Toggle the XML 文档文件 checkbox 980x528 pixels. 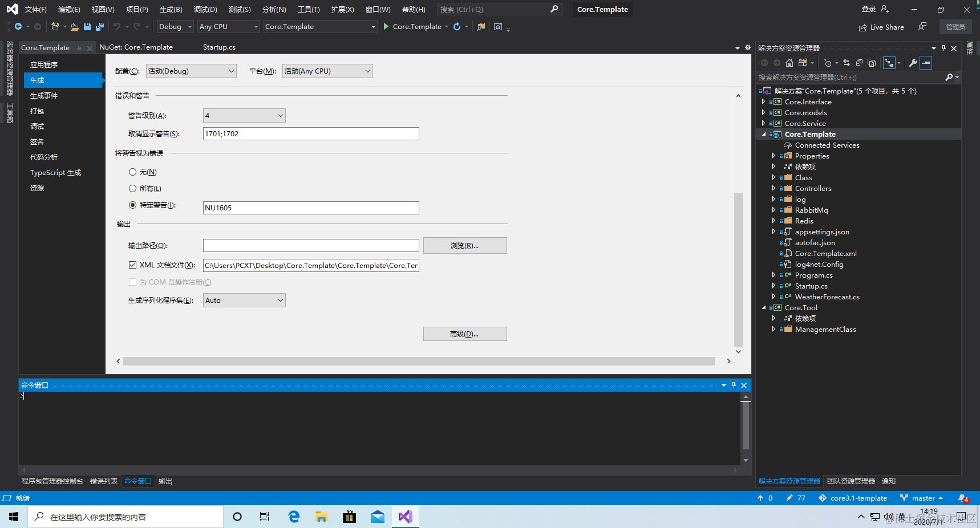coord(132,265)
